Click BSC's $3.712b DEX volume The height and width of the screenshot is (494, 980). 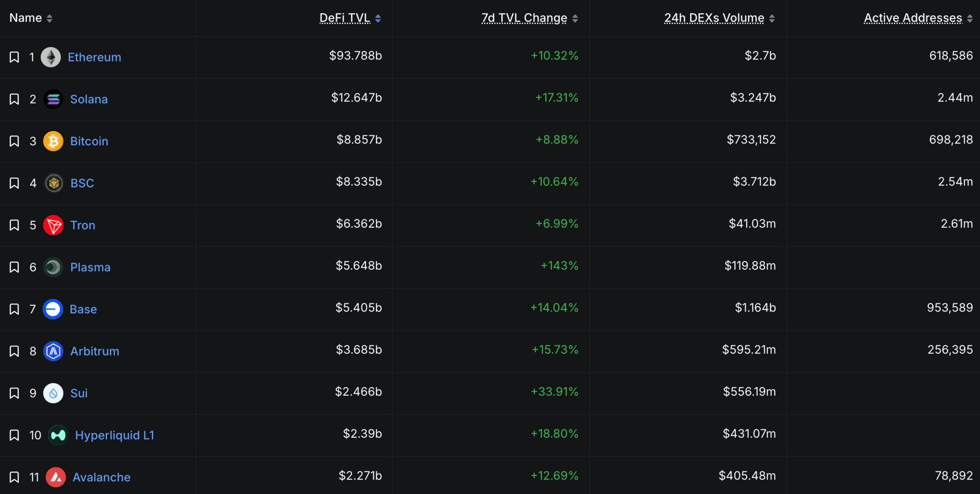(x=754, y=181)
